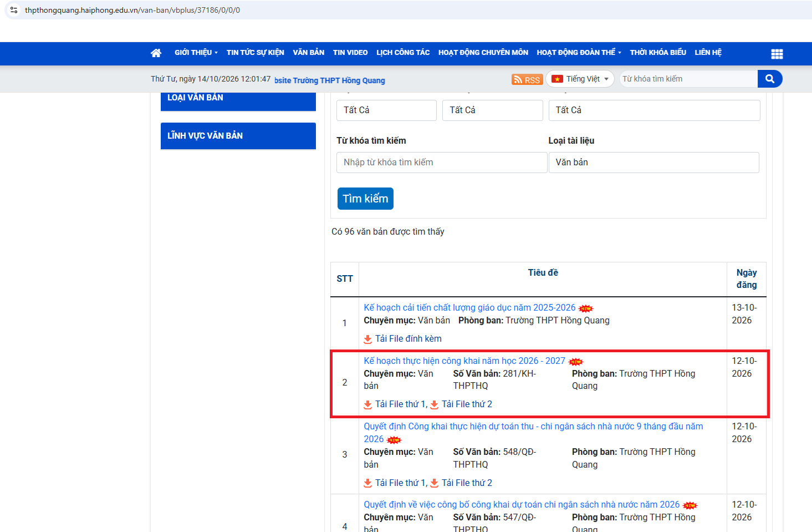Image resolution: width=812 pixels, height=532 pixels.
Task: Go to the home page icon
Action: point(156,53)
